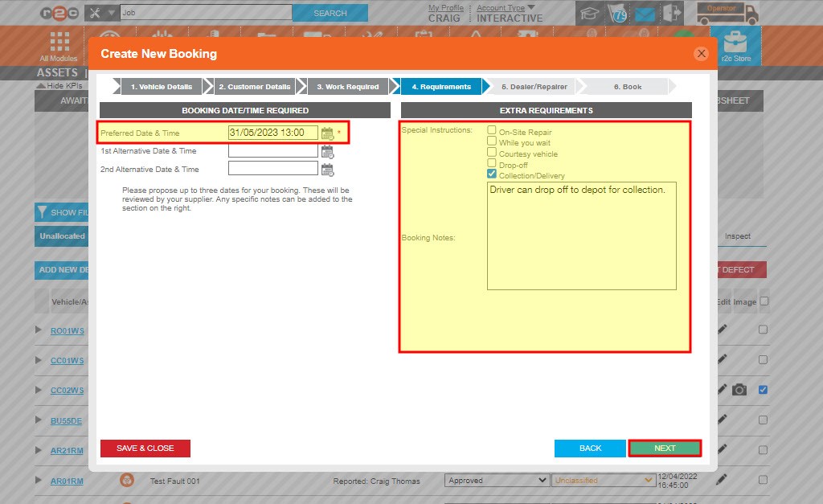The width and height of the screenshot is (823, 504).
Task: Open the Approved status dropdown
Action: [497, 479]
